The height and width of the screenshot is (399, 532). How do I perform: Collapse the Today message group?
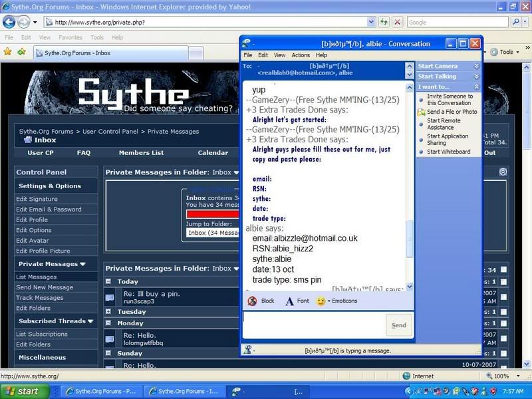tap(108, 281)
